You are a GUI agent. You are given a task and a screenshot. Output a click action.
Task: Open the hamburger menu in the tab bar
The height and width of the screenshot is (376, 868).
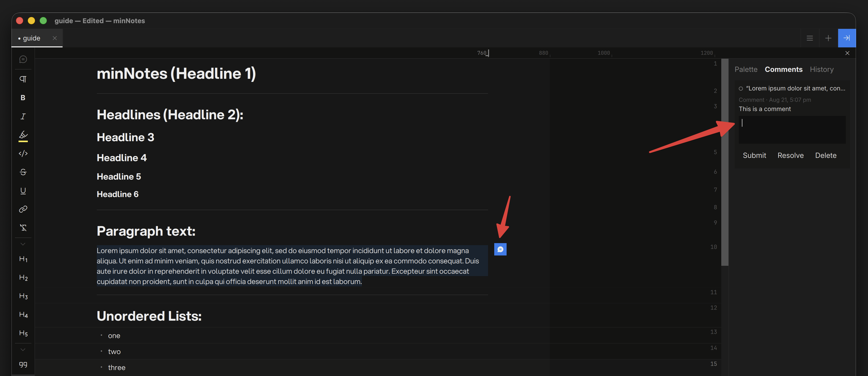[810, 38]
